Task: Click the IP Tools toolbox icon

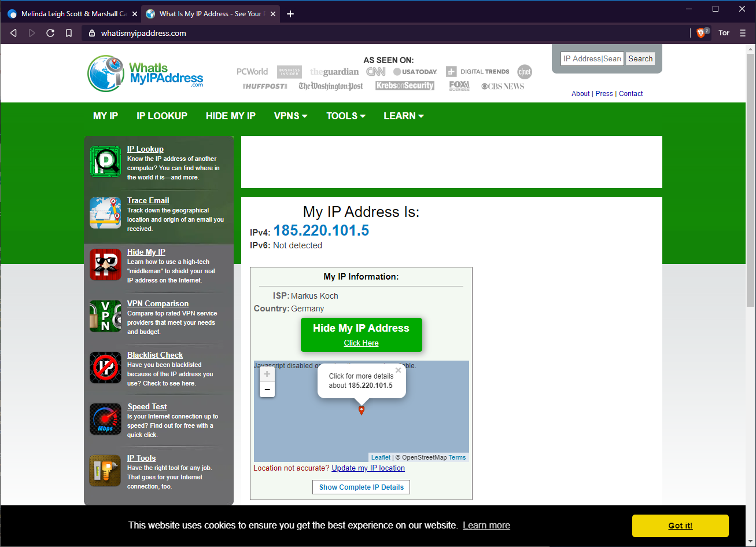Action: point(105,471)
